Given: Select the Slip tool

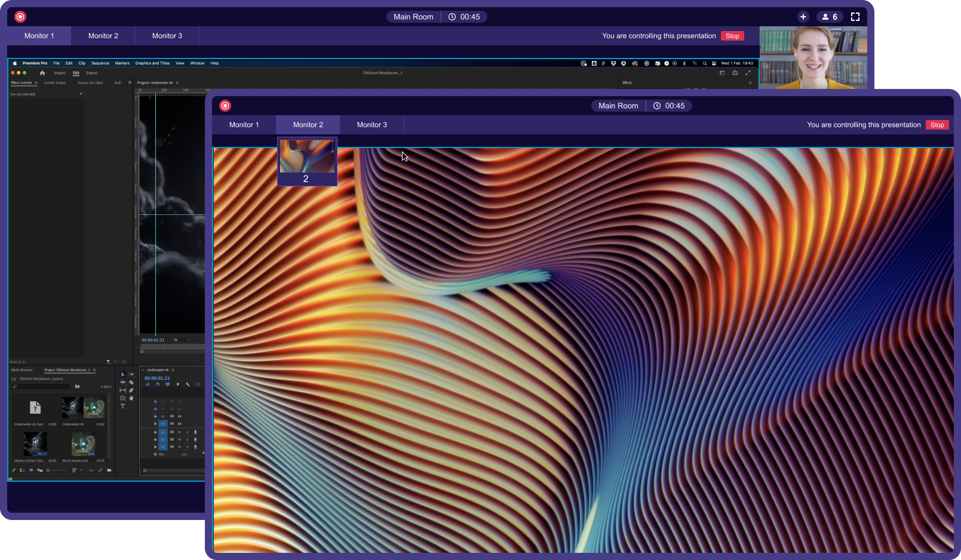Looking at the screenshot, I should click(123, 390).
